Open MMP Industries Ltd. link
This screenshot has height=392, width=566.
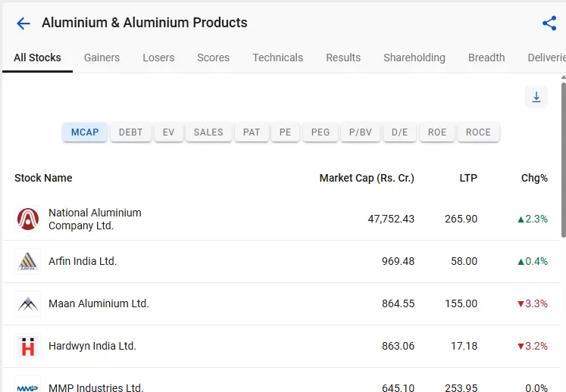point(96,387)
